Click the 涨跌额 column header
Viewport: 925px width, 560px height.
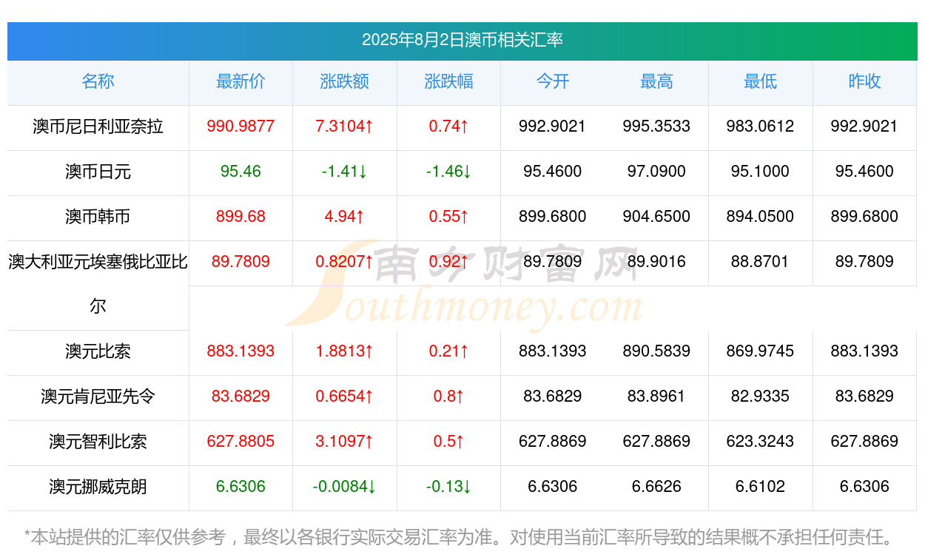344,81
